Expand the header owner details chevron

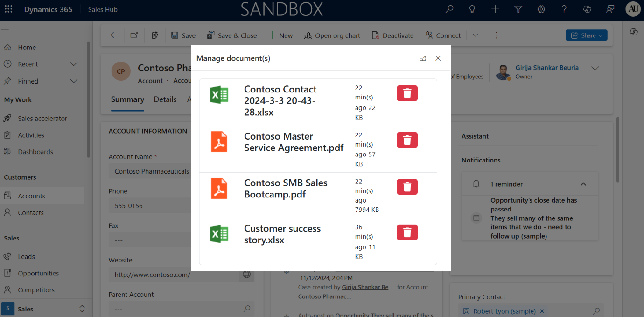tap(595, 68)
